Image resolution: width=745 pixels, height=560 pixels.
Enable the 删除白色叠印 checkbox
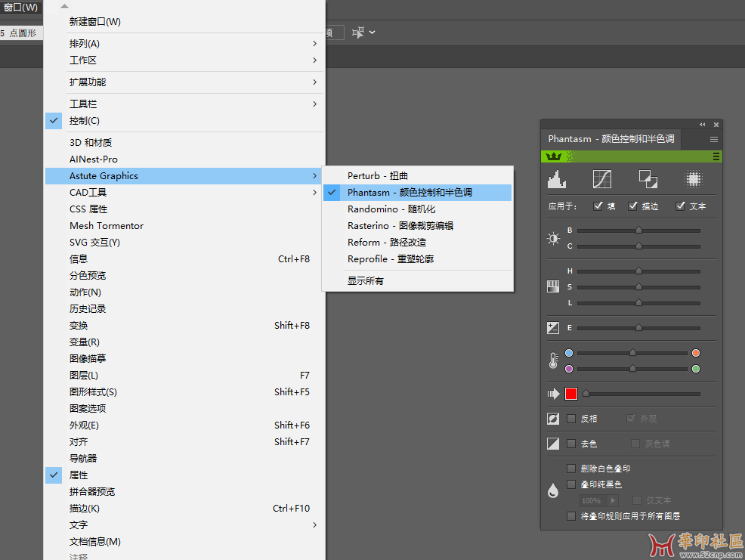click(x=571, y=469)
